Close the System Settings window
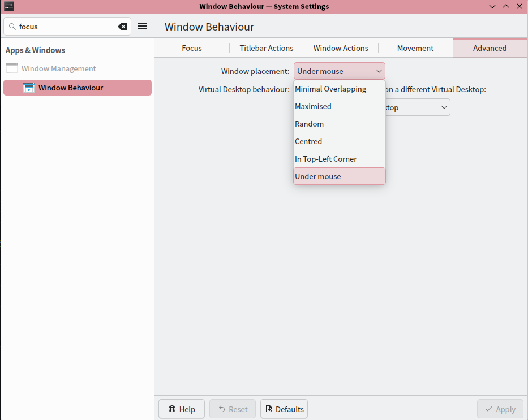This screenshot has height=420, width=528. 520,6
